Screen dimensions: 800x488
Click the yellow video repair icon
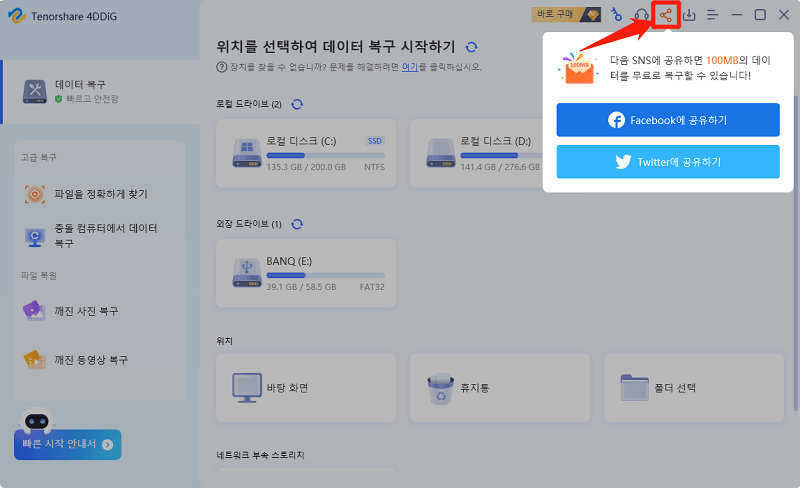(34, 359)
